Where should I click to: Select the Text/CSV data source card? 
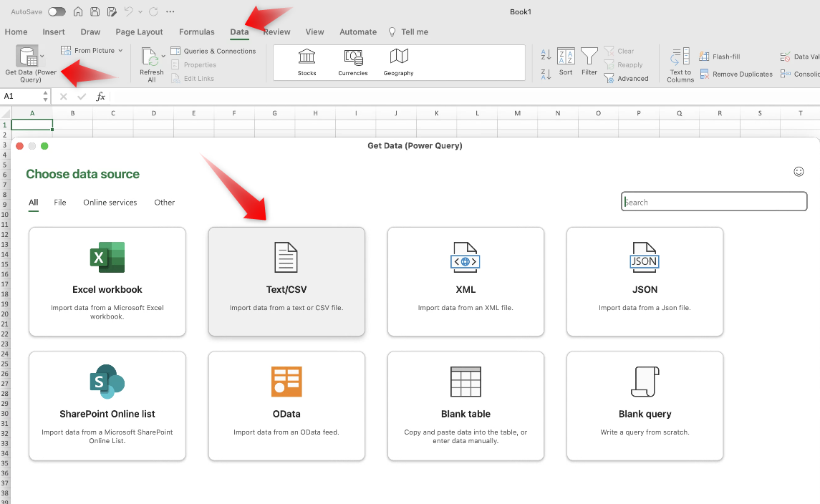(x=286, y=281)
